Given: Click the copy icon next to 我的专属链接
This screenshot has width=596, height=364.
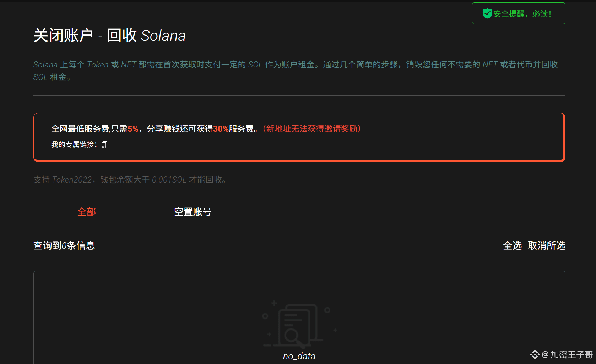Looking at the screenshot, I should [x=104, y=145].
